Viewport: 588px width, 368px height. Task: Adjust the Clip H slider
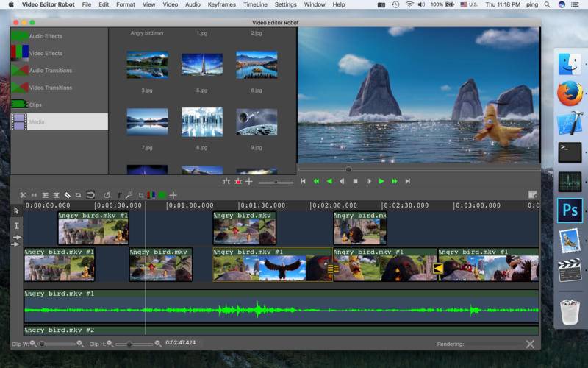click(135, 344)
